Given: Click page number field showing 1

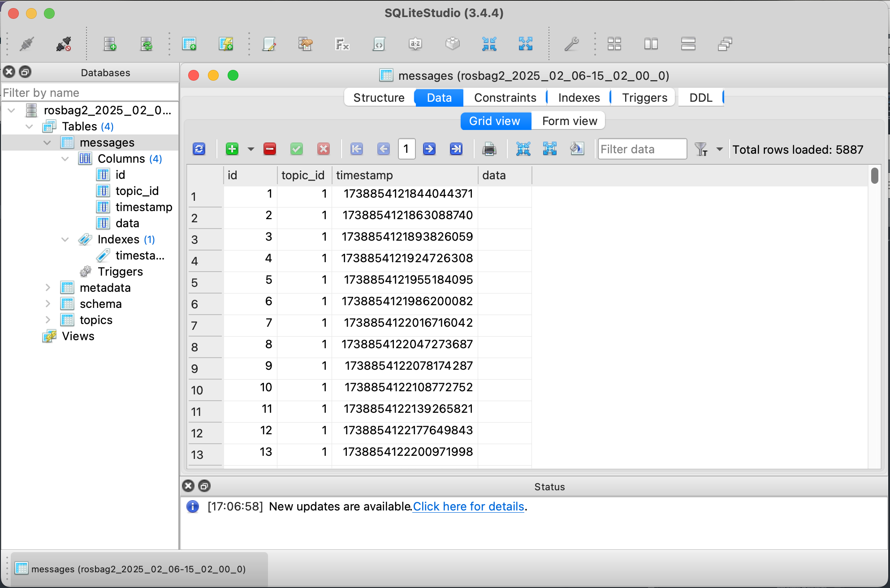Looking at the screenshot, I should 406,149.
